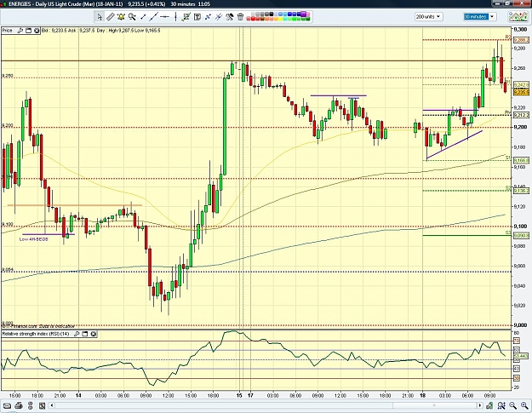Click the zoom-area icon beside zoom out
Image resolution: width=532 pixels, height=413 pixels.
click(501, 405)
